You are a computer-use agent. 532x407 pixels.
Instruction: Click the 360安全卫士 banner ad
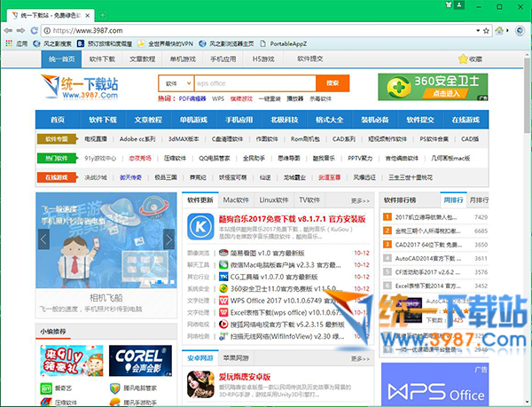(433, 87)
